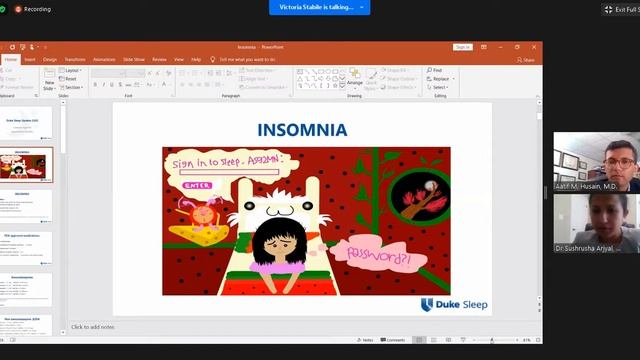
Task: Open the Animations ribbon tab
Action: pyautogui.click(x=104, y=60)
